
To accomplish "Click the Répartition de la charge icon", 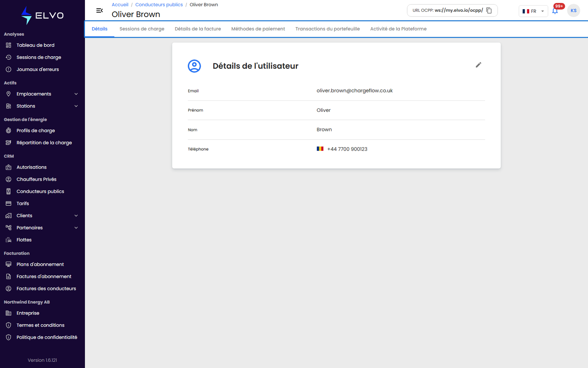I will click(8, 143).
